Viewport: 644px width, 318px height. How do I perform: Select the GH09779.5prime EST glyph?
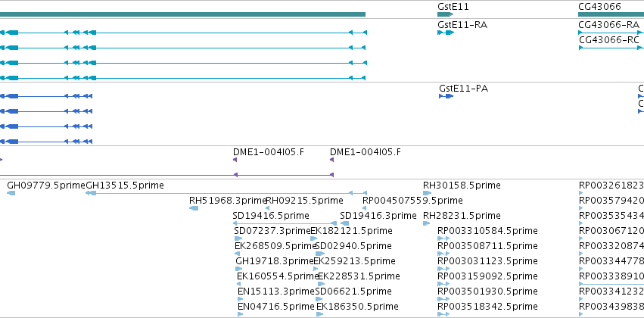11,193
